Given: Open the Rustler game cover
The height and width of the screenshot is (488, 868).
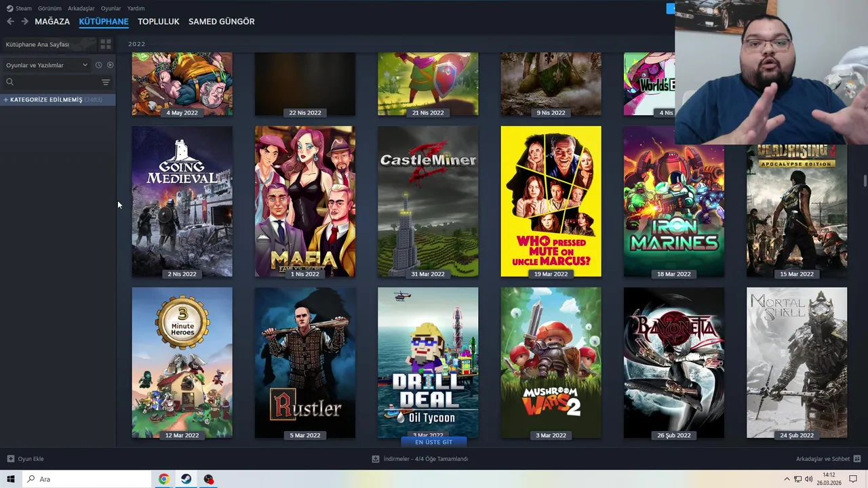Looking at the screenshot, I should click(304, 363).
